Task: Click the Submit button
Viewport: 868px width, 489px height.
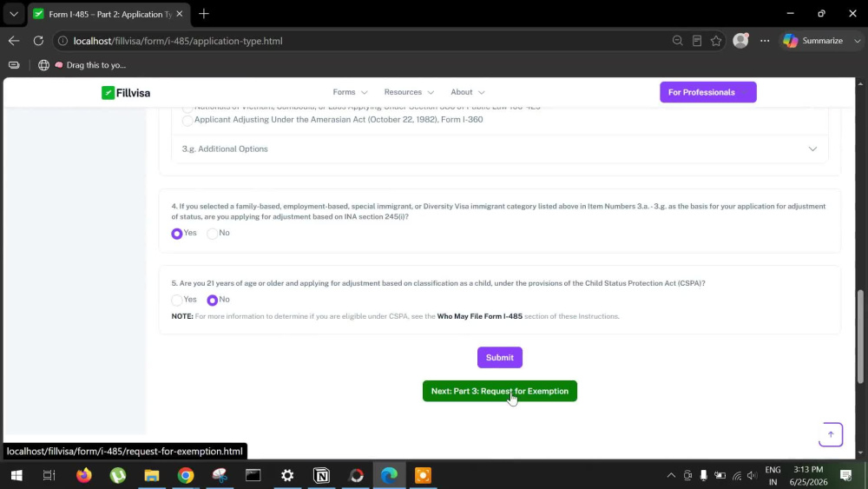Action: coord(500,357)
